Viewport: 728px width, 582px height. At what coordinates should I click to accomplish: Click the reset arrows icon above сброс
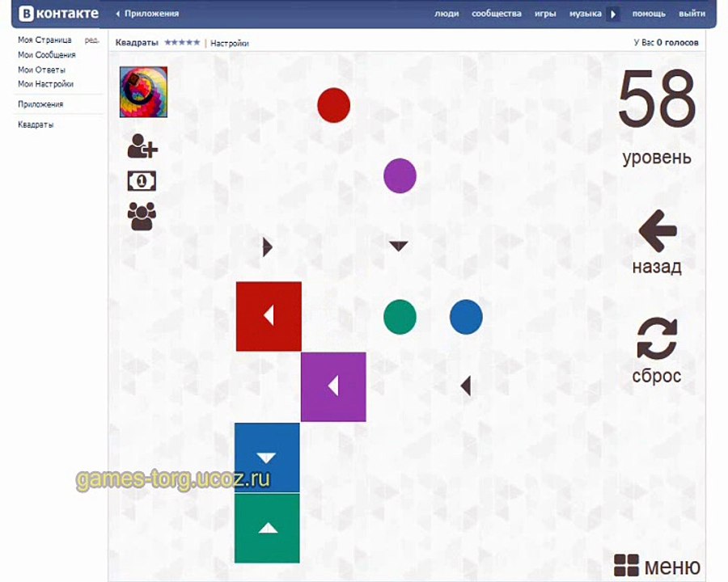click(x=657, y=339)
